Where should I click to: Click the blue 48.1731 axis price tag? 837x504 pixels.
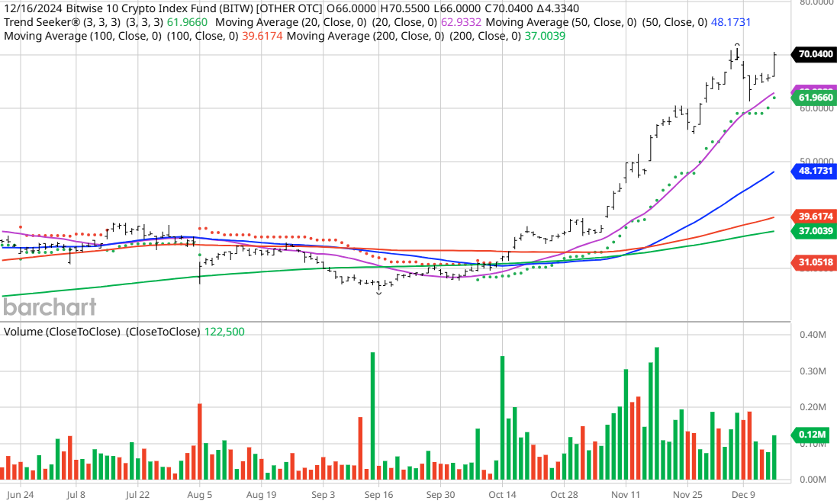click(815, 171)
